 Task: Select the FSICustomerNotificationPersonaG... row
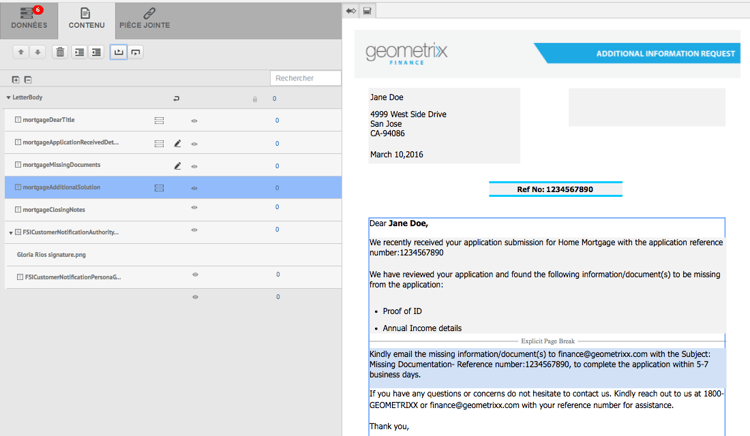click(x=173, y=277)
